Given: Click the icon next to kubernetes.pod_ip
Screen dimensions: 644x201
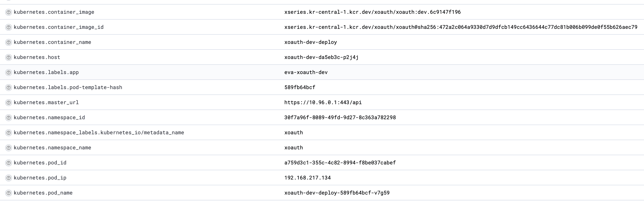Looking at the screenshot, I should 9,178.
